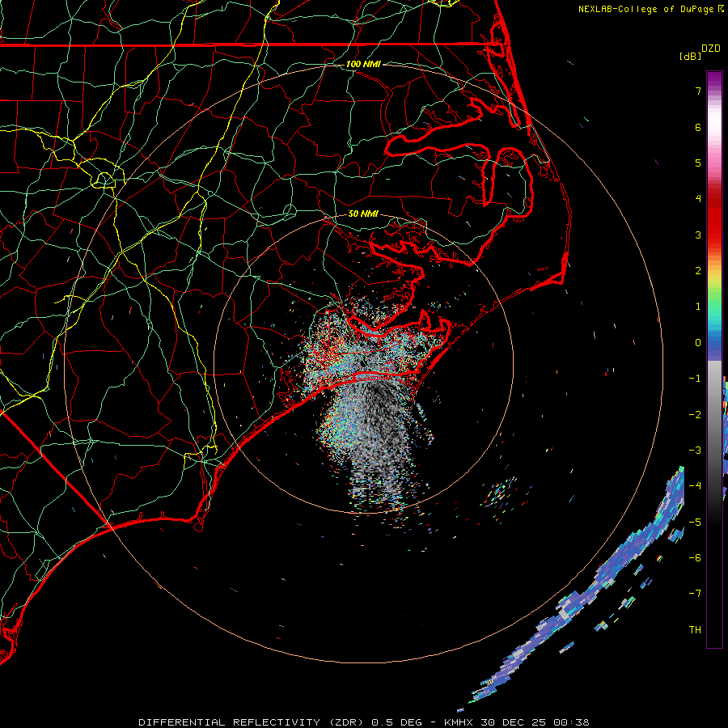
Task: Click the "30 DEC 25" date text
Action: pyautogui.click(x=512, y=722)
